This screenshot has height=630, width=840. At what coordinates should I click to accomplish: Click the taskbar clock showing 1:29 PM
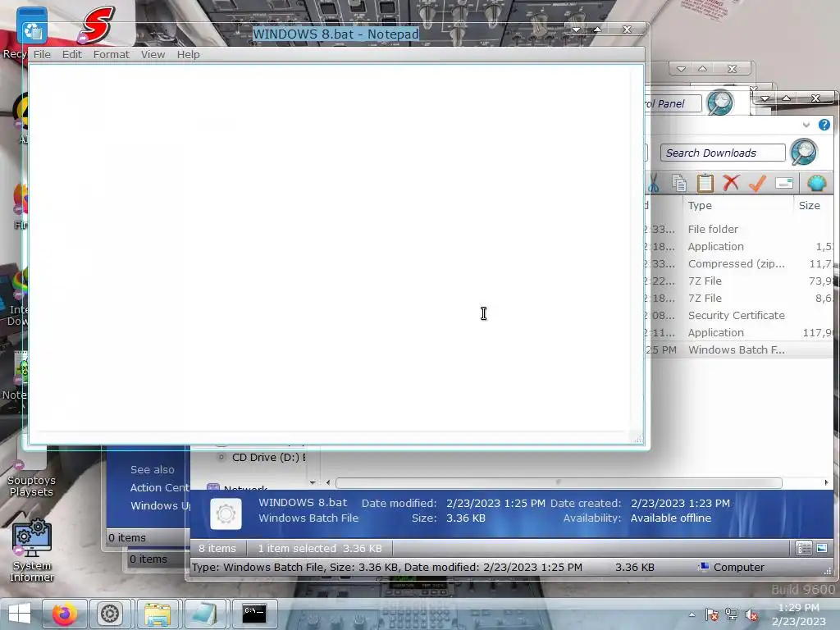pyautogui.click(x=799, y=614)
